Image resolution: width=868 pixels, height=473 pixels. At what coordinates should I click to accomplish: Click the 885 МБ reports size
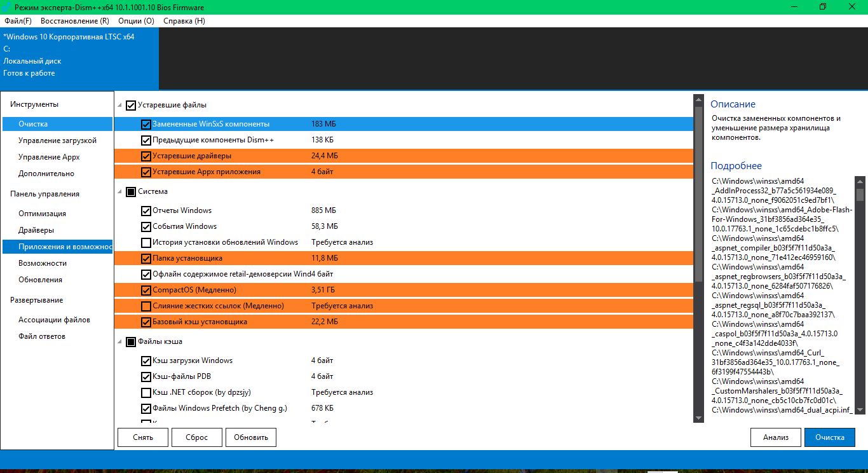point(323,210)
